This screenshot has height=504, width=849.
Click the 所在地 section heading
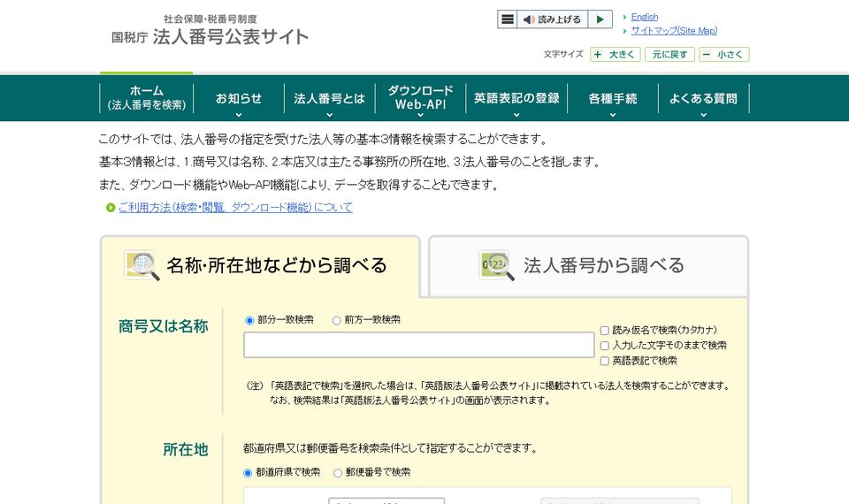(186, 449)
